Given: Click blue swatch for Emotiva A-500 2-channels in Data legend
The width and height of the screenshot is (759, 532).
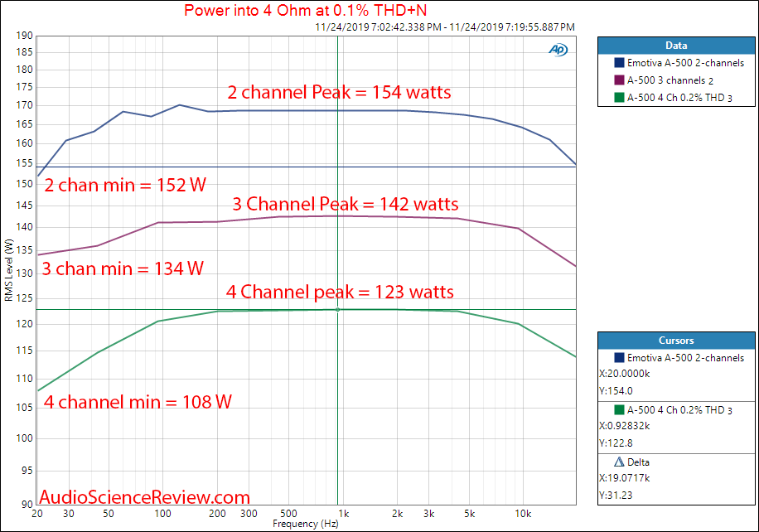Looking at the screenshot, I should click(x=619, y=62).
